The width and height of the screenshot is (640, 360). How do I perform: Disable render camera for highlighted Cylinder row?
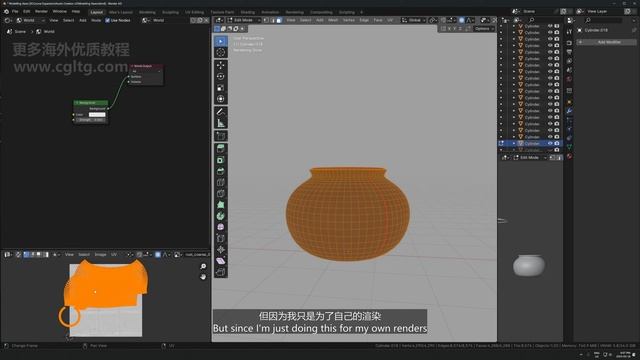[x=557, y=143]
